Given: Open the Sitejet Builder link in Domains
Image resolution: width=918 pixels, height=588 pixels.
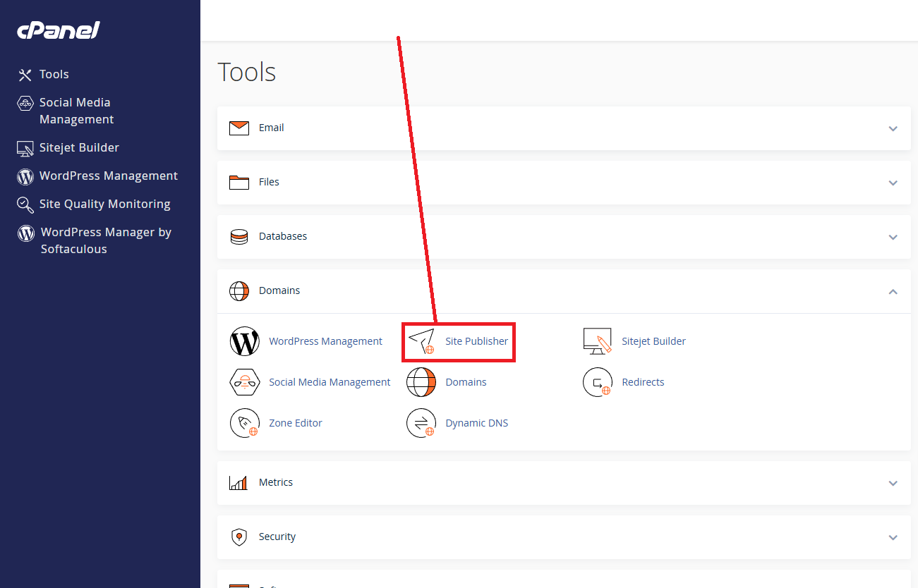Looking at the screenshot, I should 653,341.
